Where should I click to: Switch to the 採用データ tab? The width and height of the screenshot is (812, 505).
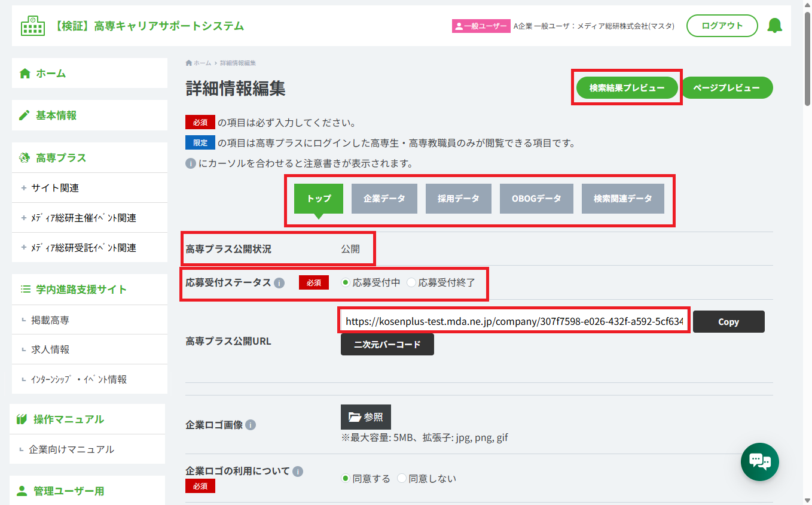(x=459, y=199)
